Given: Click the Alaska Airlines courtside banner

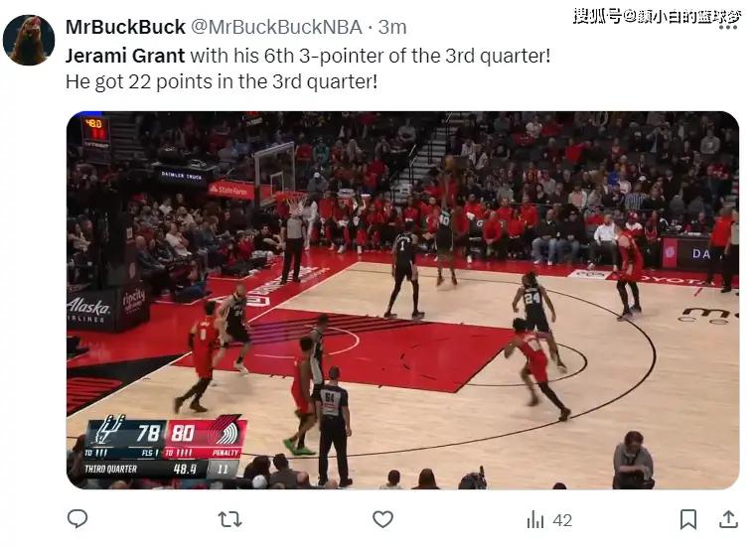Looking at the screenshot, I should pos(88,310).
